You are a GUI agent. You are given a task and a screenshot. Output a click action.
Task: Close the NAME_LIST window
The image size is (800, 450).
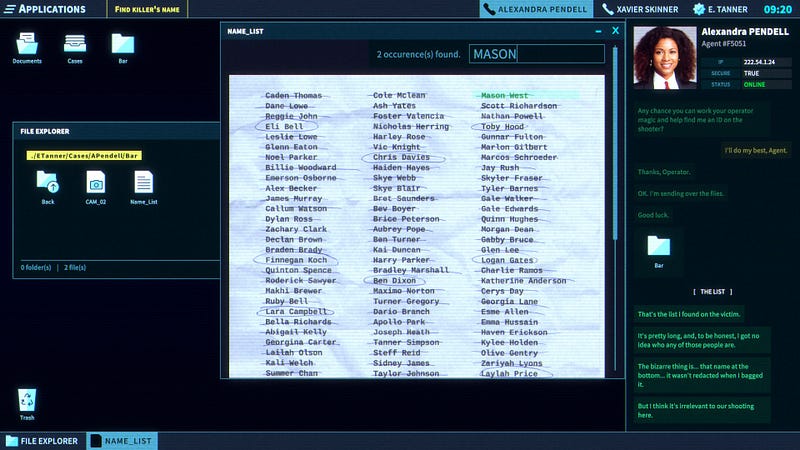[x=616, y=31]
